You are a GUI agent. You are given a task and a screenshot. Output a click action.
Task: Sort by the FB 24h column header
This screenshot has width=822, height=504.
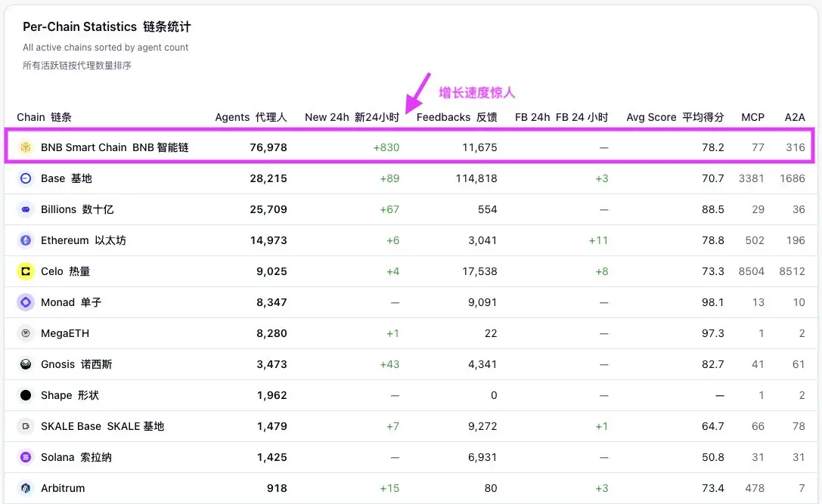pyautogui.click(x=561, y=117)
